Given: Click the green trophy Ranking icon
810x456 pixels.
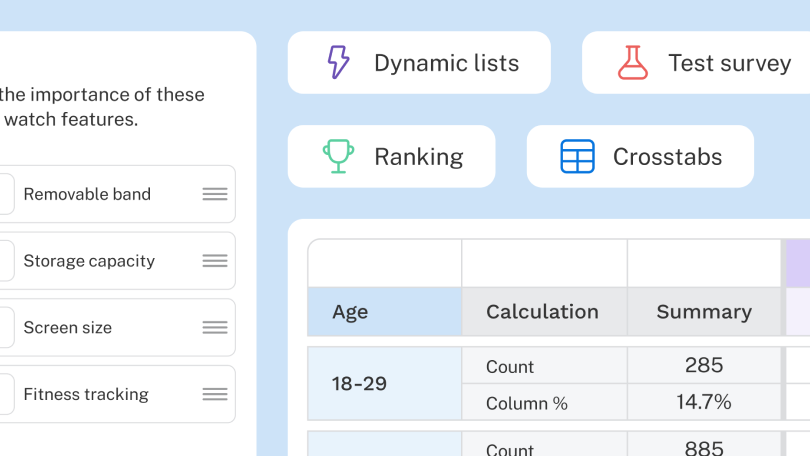Looking at the screenshot, I should (x=338, y=156).
